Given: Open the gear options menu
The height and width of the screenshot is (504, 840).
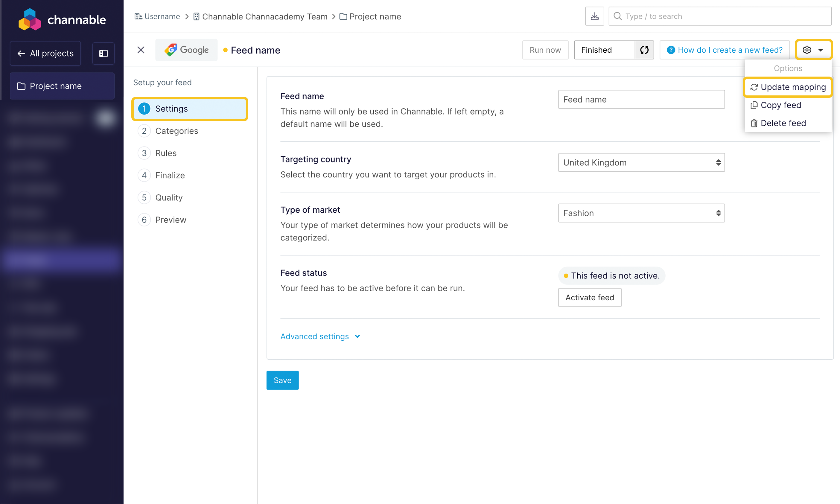Looking at the screenshot, I should pos(813,50).
